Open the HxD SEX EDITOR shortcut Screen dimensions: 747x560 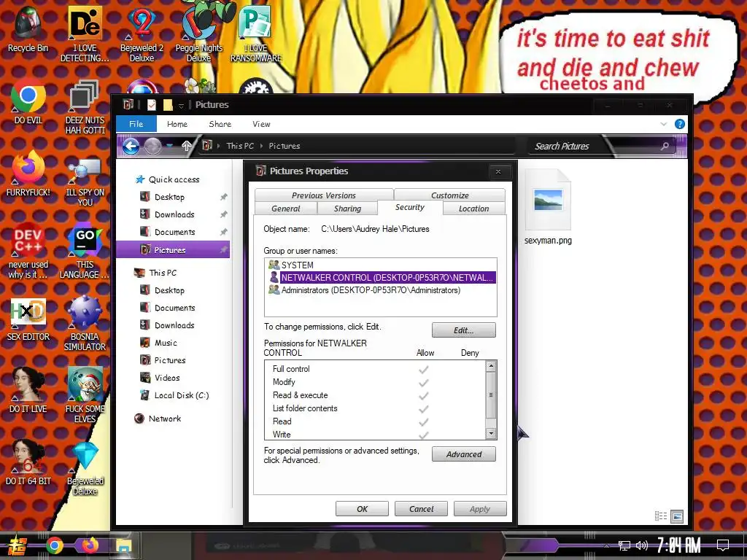(x=28, y=319)
